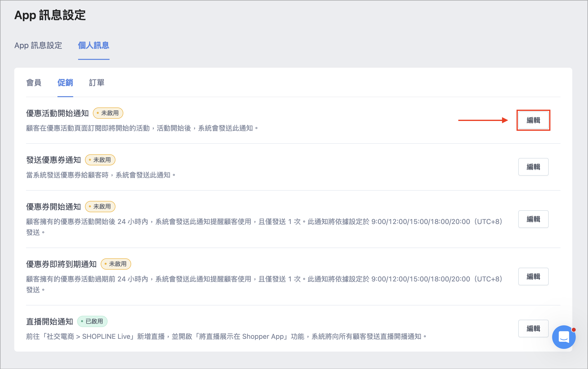Click description 當系統發送優惠券給顧客時

click(x=101, y=175)
